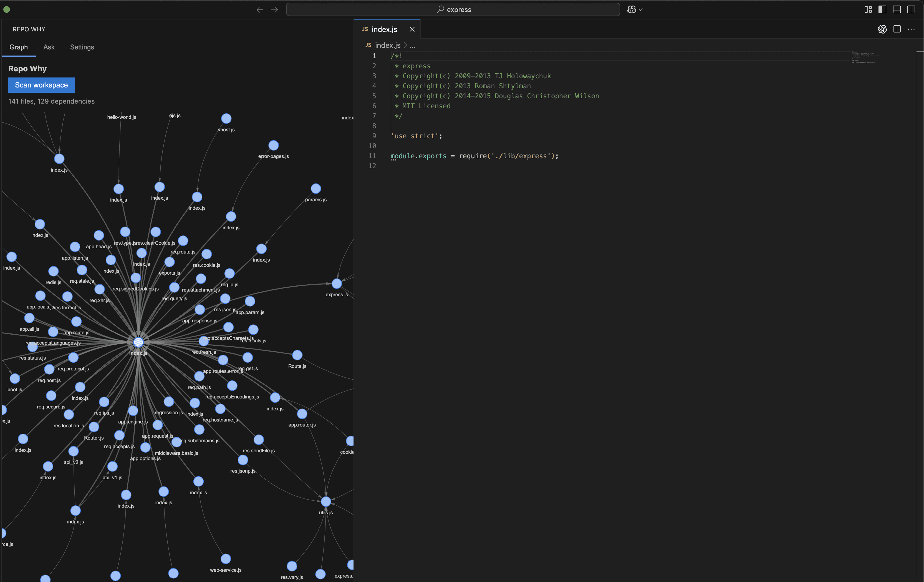Go back with the left arrow

(x=260, y=10)
